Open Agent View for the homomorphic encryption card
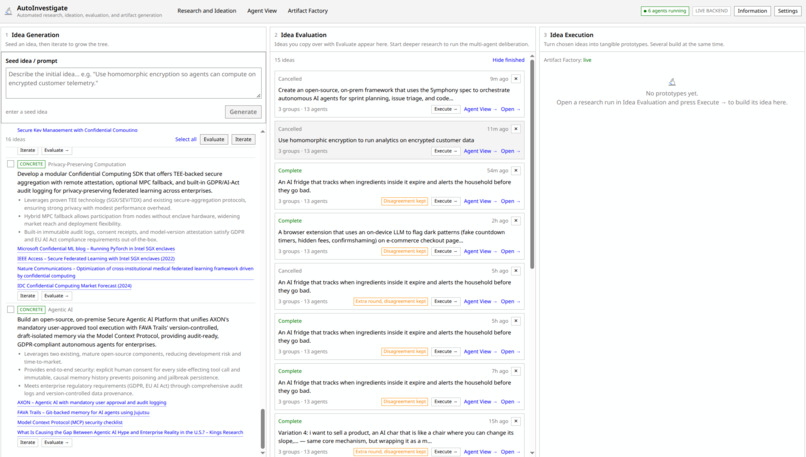Viewport: 806px width, 457px height. click(480, 151)
